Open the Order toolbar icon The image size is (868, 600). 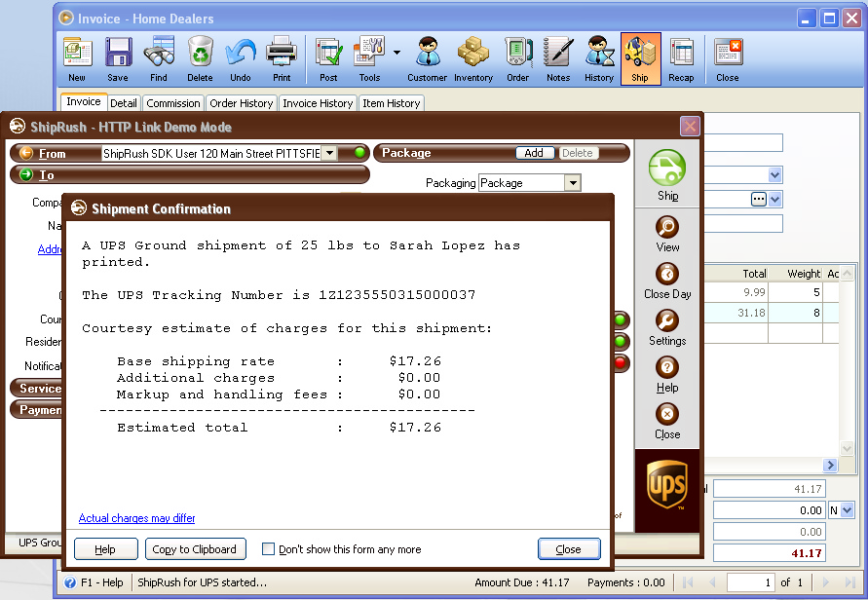pyautogui.click(x=518, y=59)
